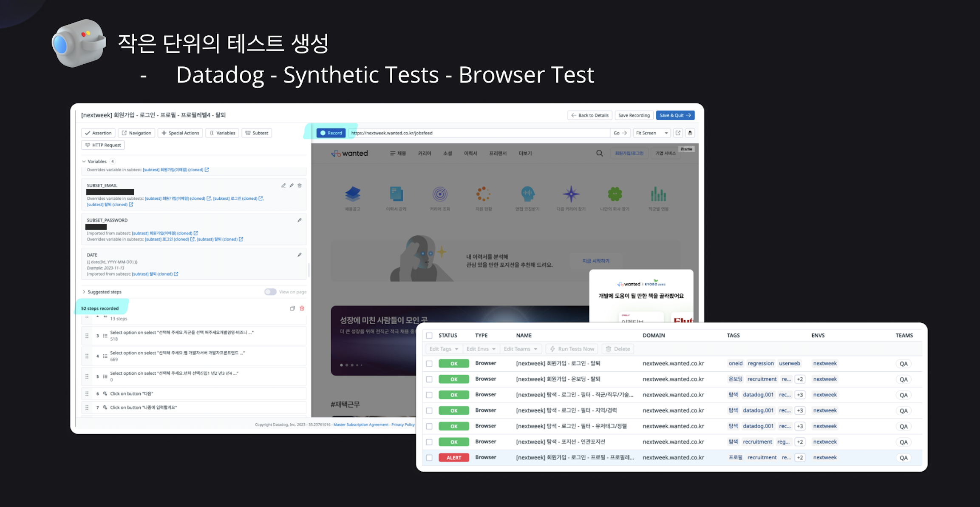Image resolution: width=980 pixels, height=507 pixels.
Task: Click the 면접 코칭받기 head icon
Action: (x=527, y=194)
